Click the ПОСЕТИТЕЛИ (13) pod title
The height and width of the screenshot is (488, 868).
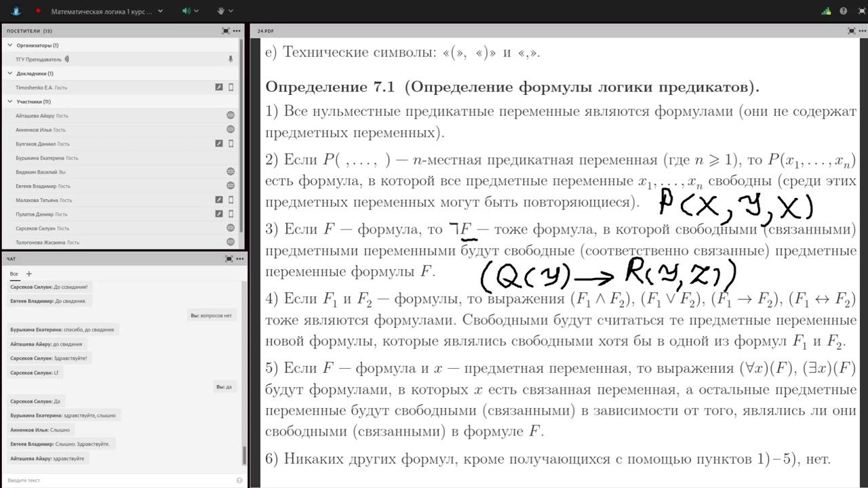click(x=29, y=31)
